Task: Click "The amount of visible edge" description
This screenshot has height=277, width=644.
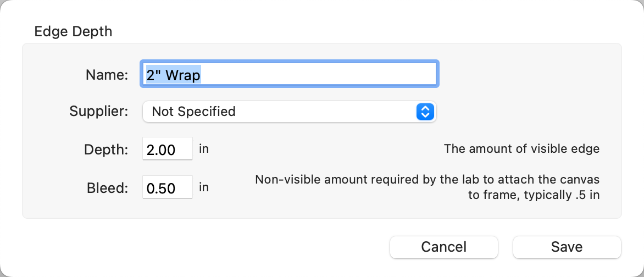Action: 521,148
